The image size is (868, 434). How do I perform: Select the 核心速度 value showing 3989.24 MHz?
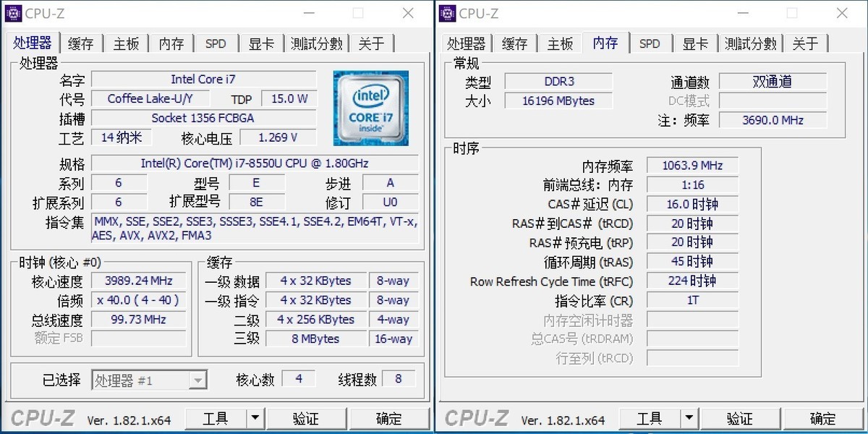tap(138, 281)
